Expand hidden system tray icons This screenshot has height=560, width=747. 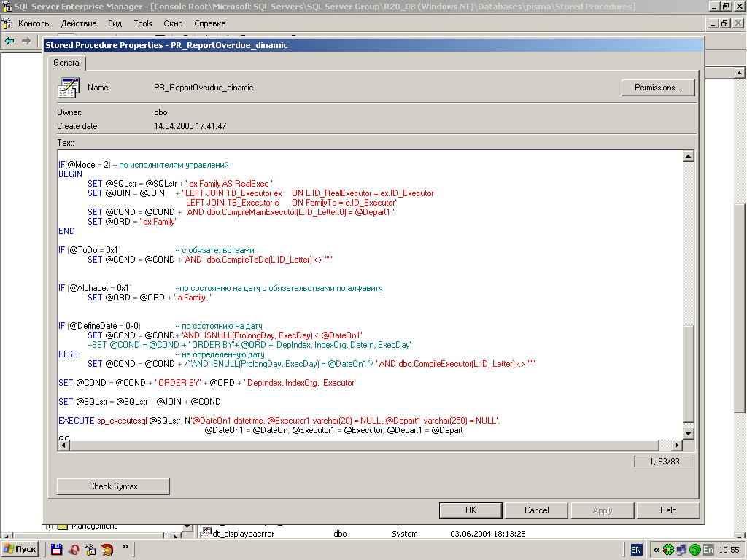pos(657,549)
